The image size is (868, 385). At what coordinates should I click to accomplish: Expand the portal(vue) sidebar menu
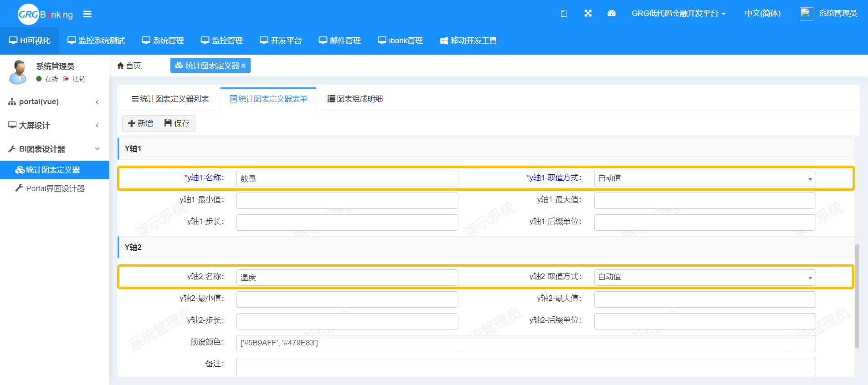(x=55, y=101)
